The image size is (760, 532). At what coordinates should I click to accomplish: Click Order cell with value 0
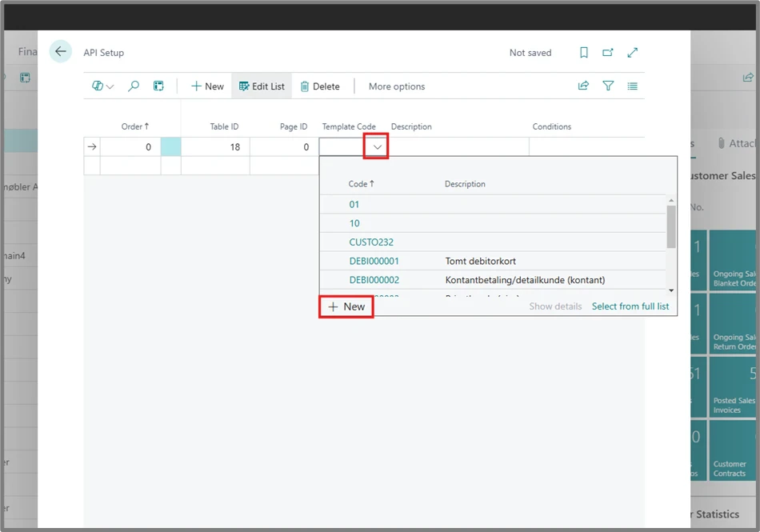130,147
